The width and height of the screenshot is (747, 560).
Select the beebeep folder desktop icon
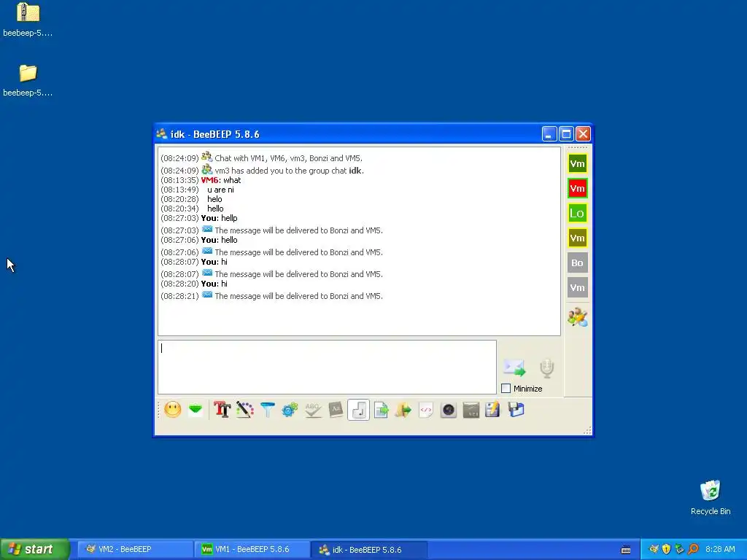pos(28,80)
